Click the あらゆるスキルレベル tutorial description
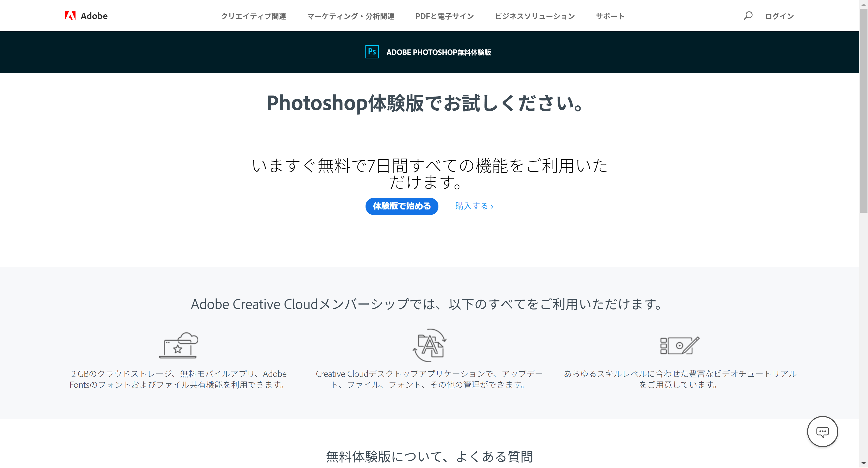The image size is (868, 468). pos(680,379)
